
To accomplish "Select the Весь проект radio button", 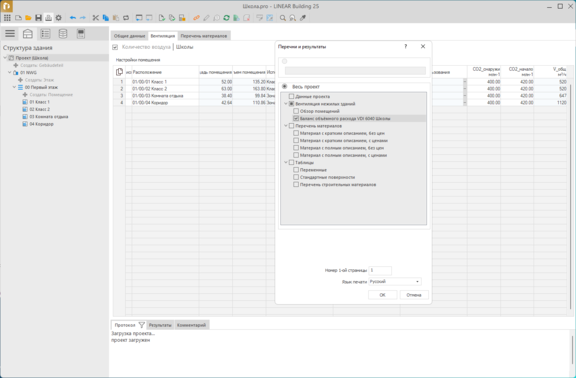I will pos(284,87).
